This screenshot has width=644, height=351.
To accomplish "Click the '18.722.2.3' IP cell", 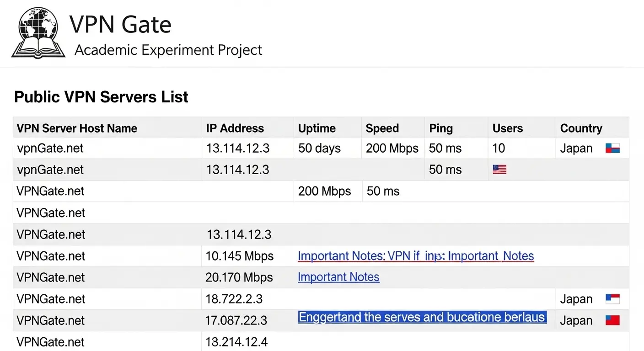I will [234, 299].
